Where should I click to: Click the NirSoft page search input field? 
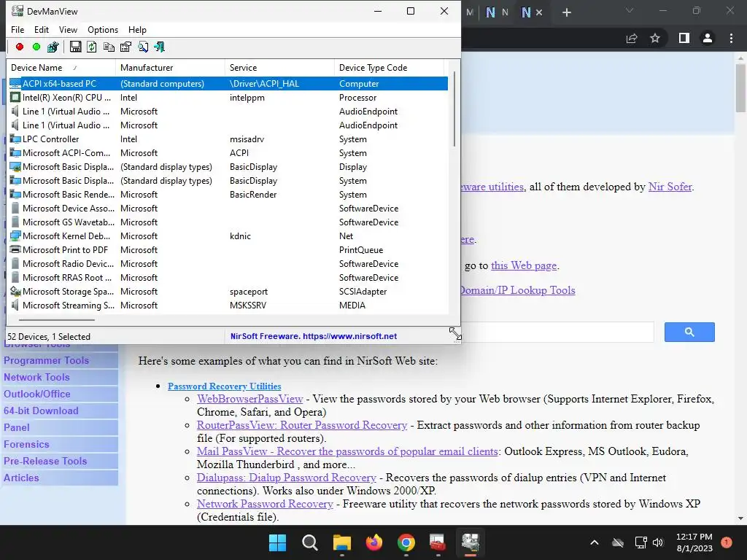[x=557, y=332]
